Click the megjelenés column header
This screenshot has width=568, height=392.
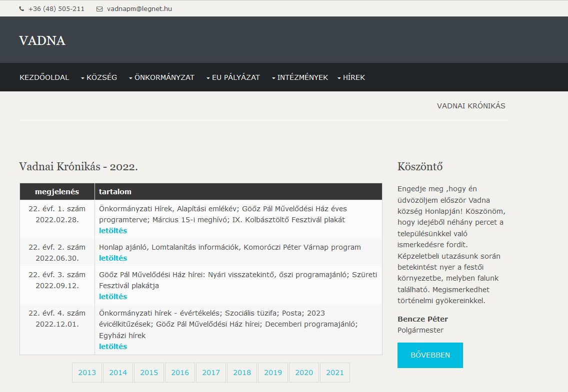click(57, 192)
